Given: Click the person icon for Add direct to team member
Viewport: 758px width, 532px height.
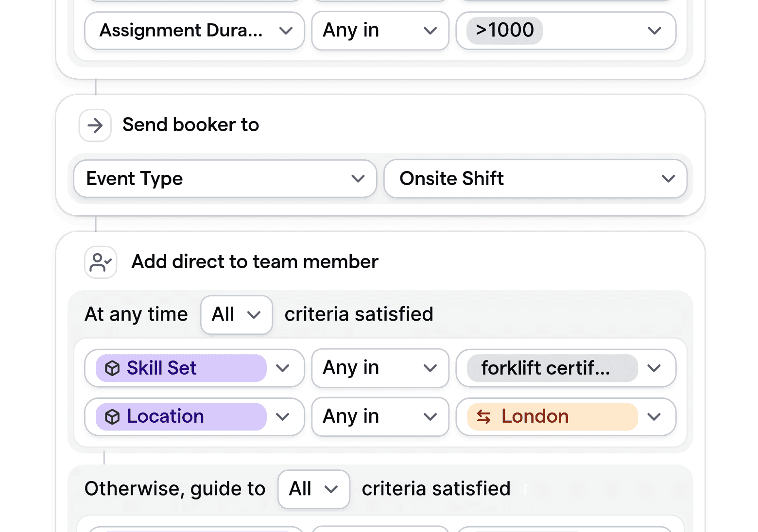Looking at the screenshot, I should point(100,262).
